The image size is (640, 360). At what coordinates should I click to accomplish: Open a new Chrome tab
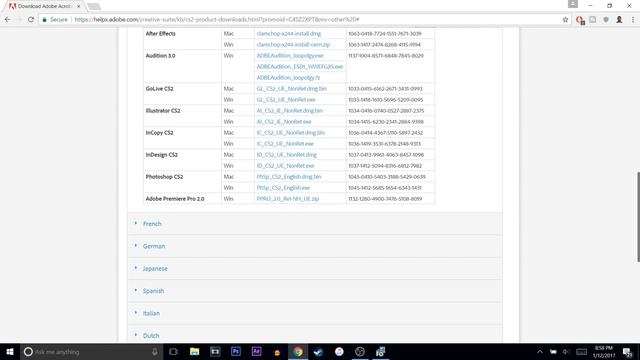point(94,6)
